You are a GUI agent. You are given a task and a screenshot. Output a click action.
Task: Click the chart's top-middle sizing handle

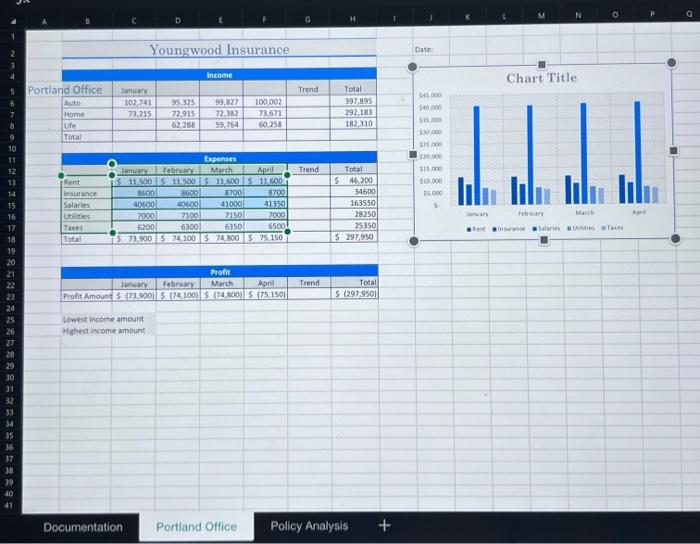click(x=542, y=65)
